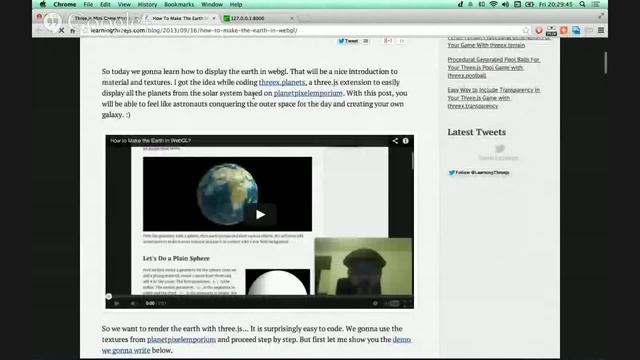Toggle browser fullscreen with the arrows icon
This screenshot has height=360, width=640.
click(601, 16)
